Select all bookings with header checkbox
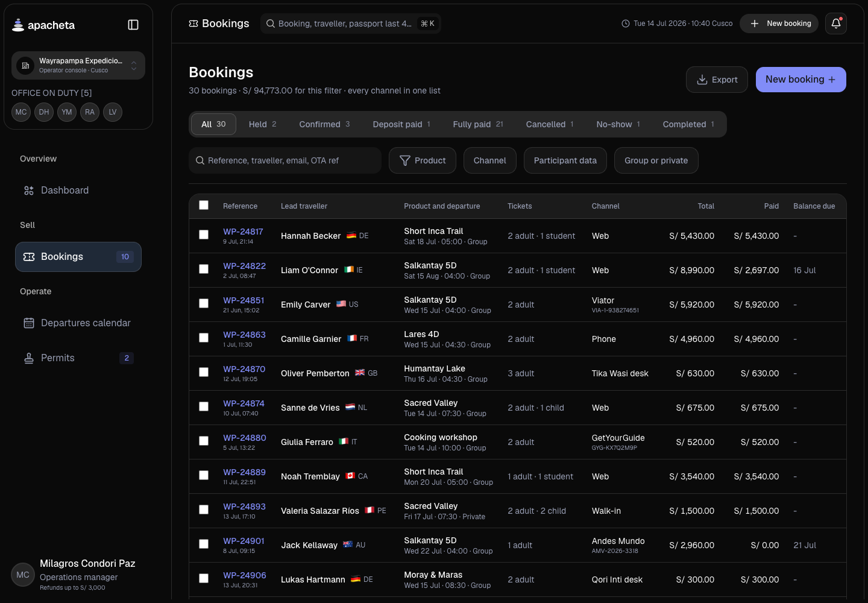Viewport: 868px width, 603px height. (204, 205)
